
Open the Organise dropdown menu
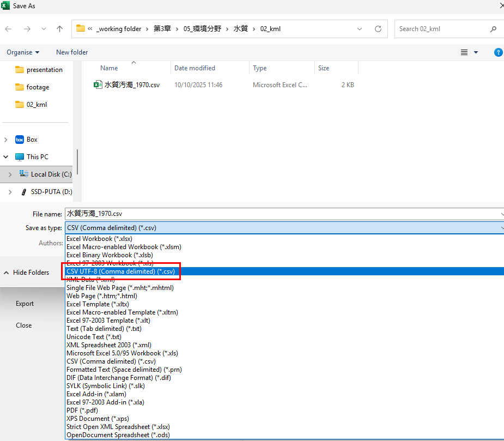pos(23,52)
